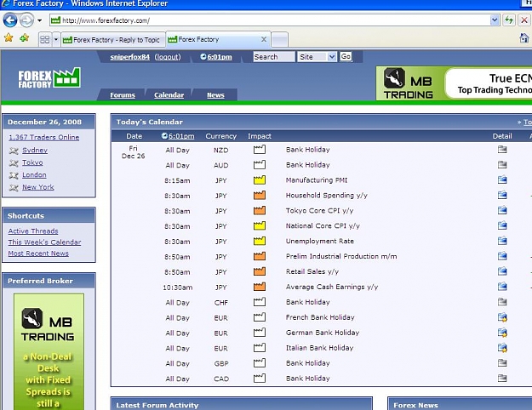Click the browser Back arrow button
Viewport: 532px width, 410px height.
click(10, 20)
